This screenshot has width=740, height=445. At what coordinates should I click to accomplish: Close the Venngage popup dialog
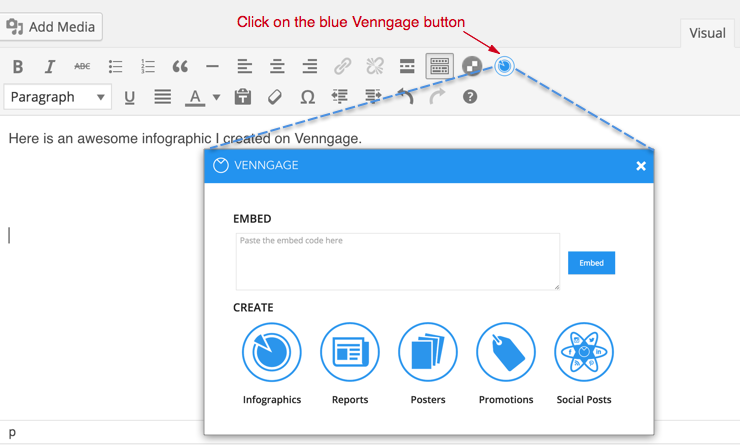[640, 166]
